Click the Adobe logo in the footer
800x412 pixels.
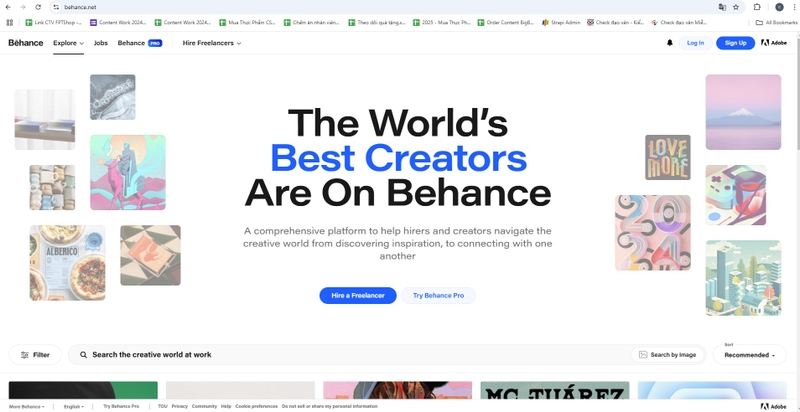(x=774, y=406)
